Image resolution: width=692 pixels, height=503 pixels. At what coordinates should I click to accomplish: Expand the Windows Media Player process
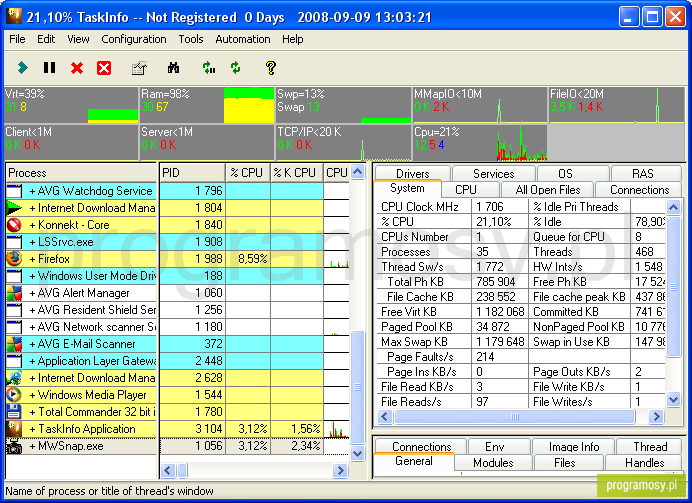point(32,395)
